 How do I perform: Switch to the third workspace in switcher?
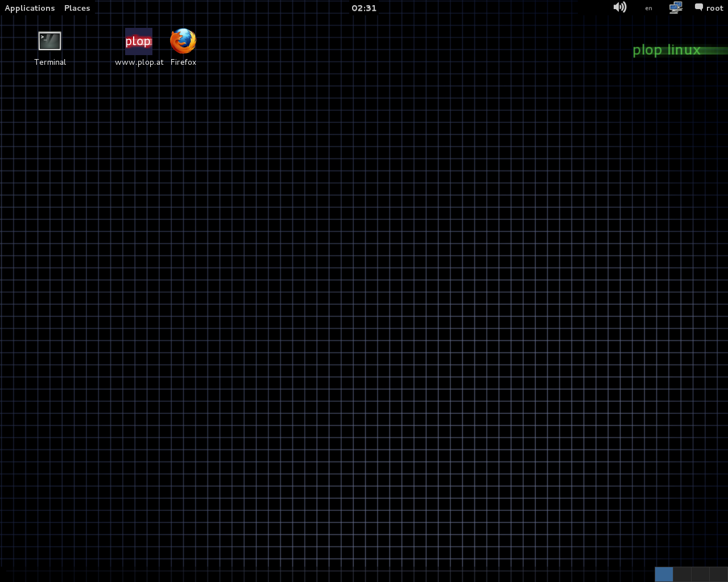click(700, 574)
